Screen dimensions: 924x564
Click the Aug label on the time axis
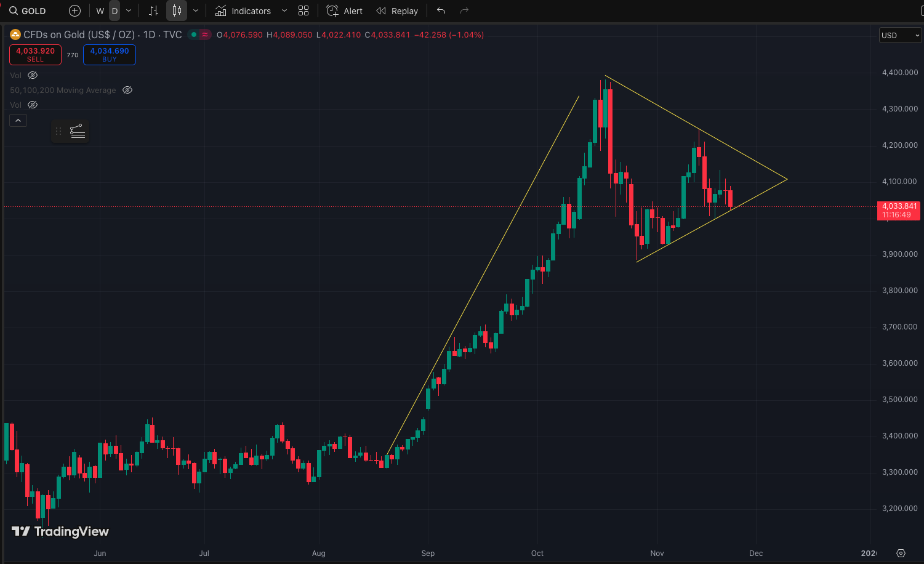(319, 554)
